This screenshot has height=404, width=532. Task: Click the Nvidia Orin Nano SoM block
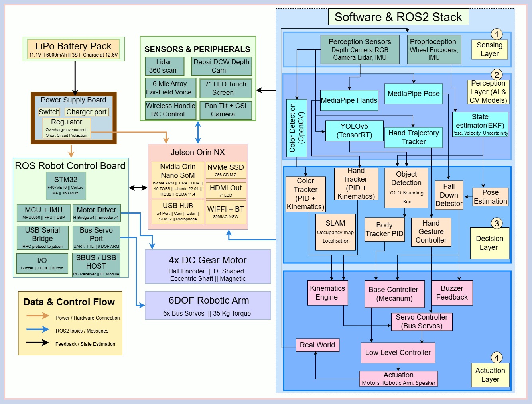[178, 180]
